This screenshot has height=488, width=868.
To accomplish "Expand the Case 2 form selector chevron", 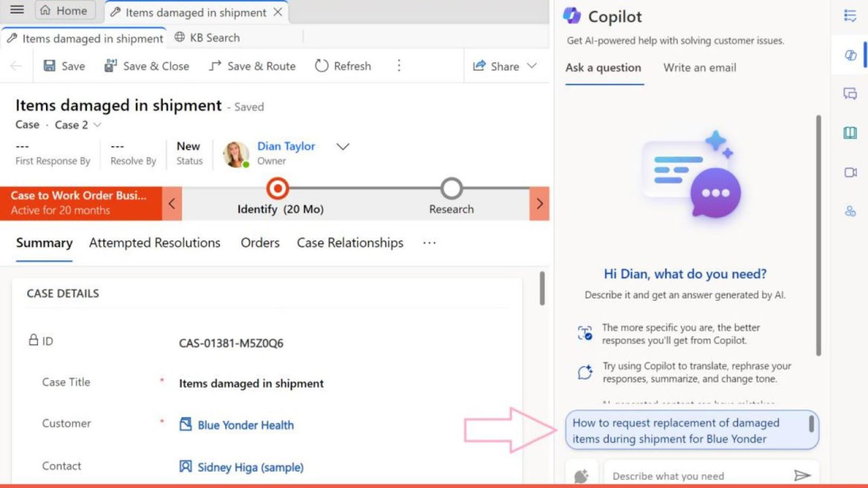I will [97, 125].
